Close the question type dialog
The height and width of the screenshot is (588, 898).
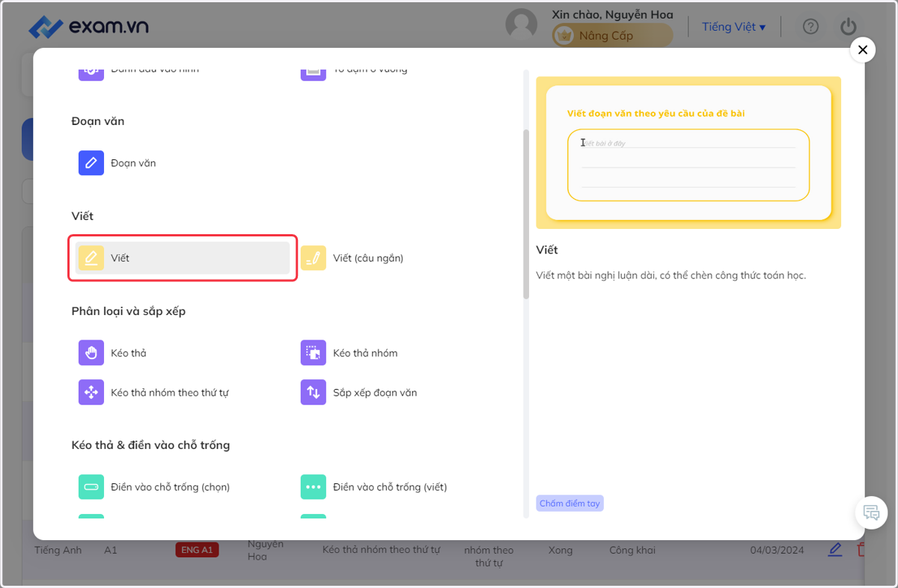[863, 50]
